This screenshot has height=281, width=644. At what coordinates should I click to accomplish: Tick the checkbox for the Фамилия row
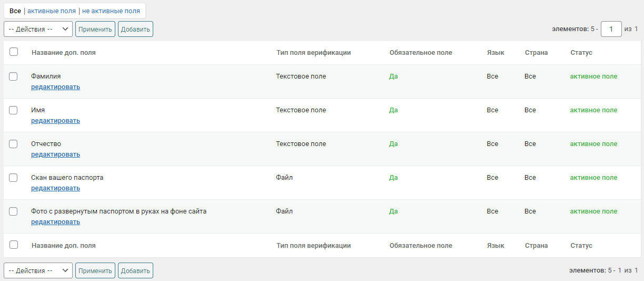14,76
